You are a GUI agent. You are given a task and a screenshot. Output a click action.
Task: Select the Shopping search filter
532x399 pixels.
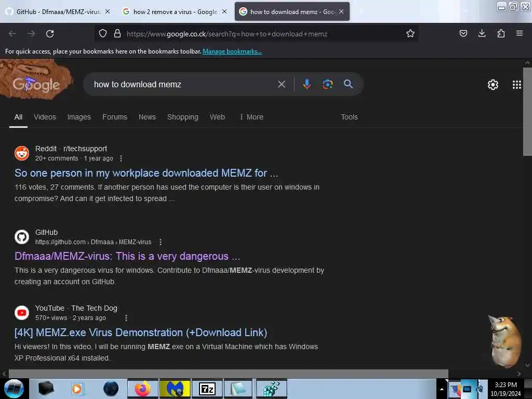(182, 117)
